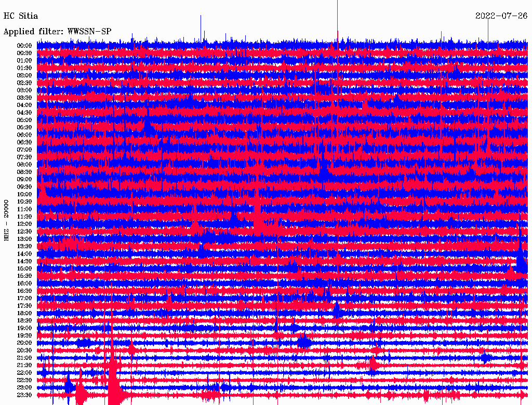Select the 03:30 time label

pyautogui.click(x=24, y=98)
